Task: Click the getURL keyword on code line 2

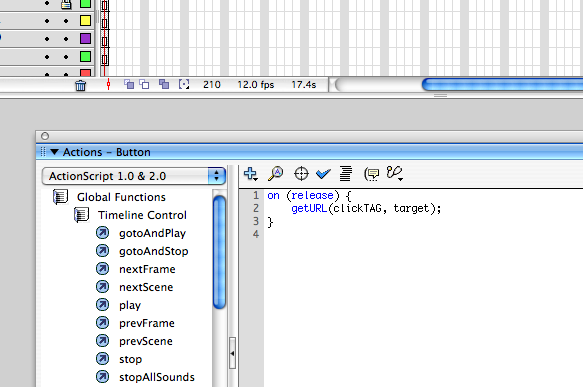Action: 309,209
